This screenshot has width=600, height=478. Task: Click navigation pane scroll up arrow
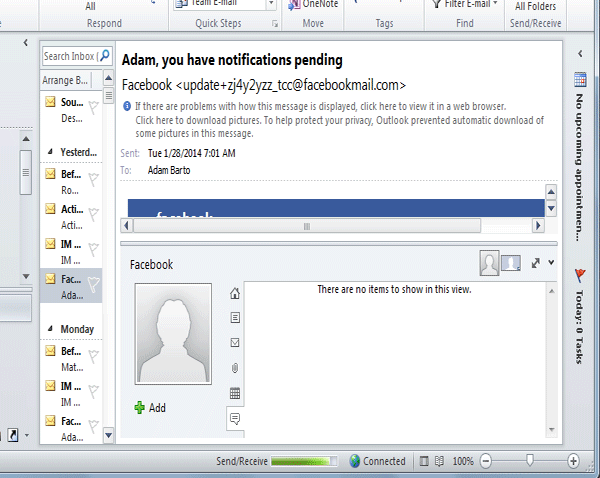click(26, 139)
